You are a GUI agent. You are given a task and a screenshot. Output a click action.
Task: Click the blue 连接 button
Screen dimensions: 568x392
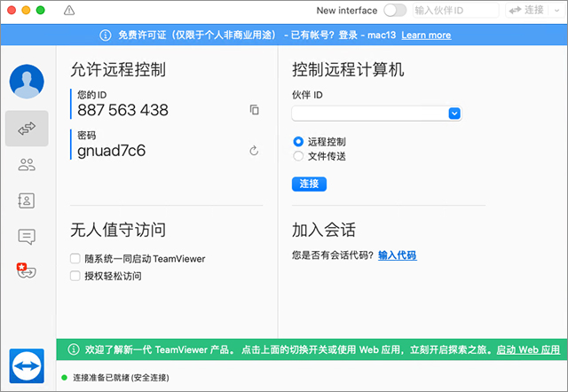309,184
